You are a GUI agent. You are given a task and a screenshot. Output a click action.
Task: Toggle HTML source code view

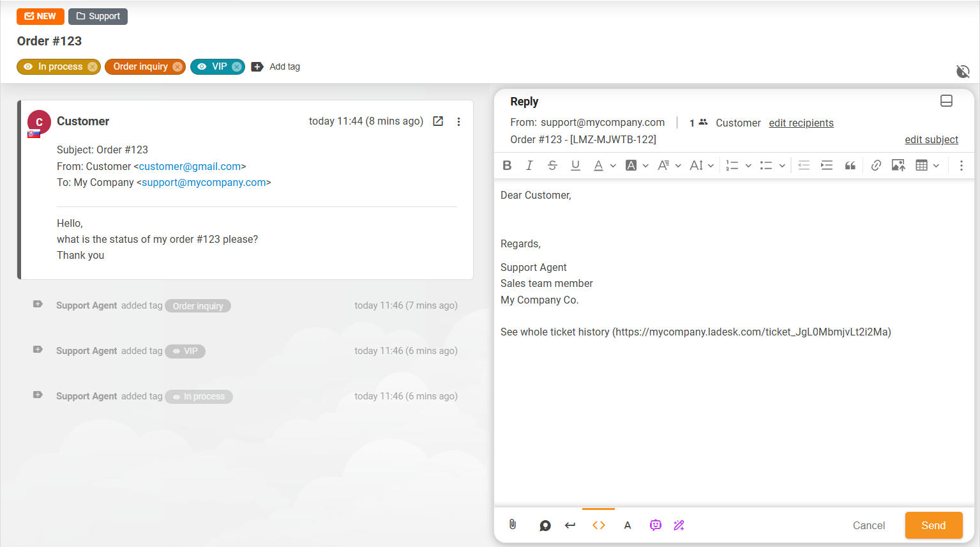tap(598, 525)
